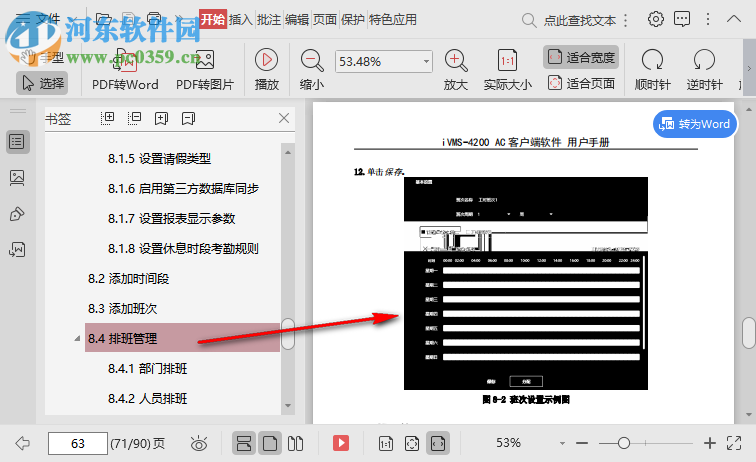Image resolution: width=756 pixels, height=462 pixels.
Task: Select bookmark 8.1.5 设置请假类型
Action: click(x=159, y=159)
